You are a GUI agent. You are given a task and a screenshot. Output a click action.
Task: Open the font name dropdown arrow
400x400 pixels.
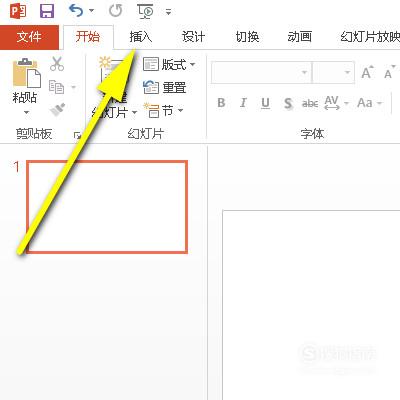[305, 72]
